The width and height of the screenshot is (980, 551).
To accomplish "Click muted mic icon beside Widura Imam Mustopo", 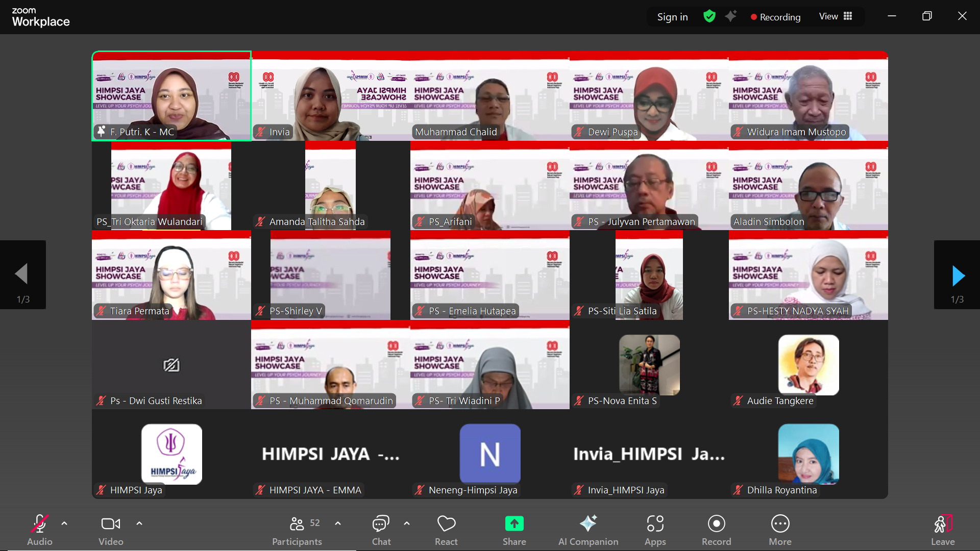I will [738, 132].
